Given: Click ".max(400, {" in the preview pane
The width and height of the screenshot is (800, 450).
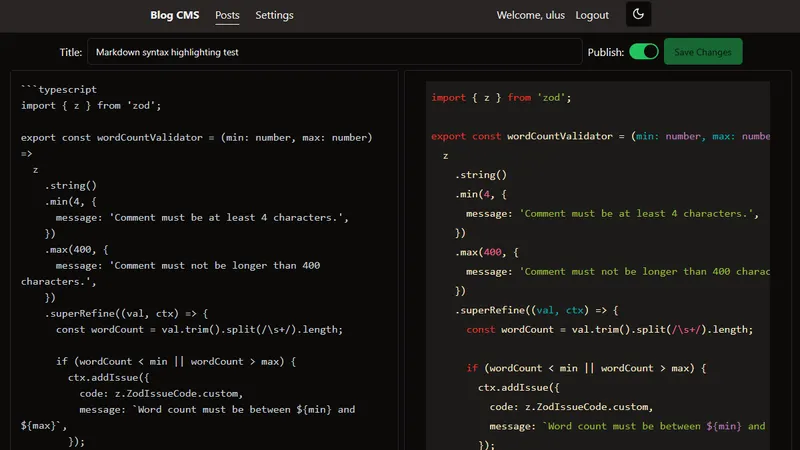Looking at the screenshot, I should 487,253.
